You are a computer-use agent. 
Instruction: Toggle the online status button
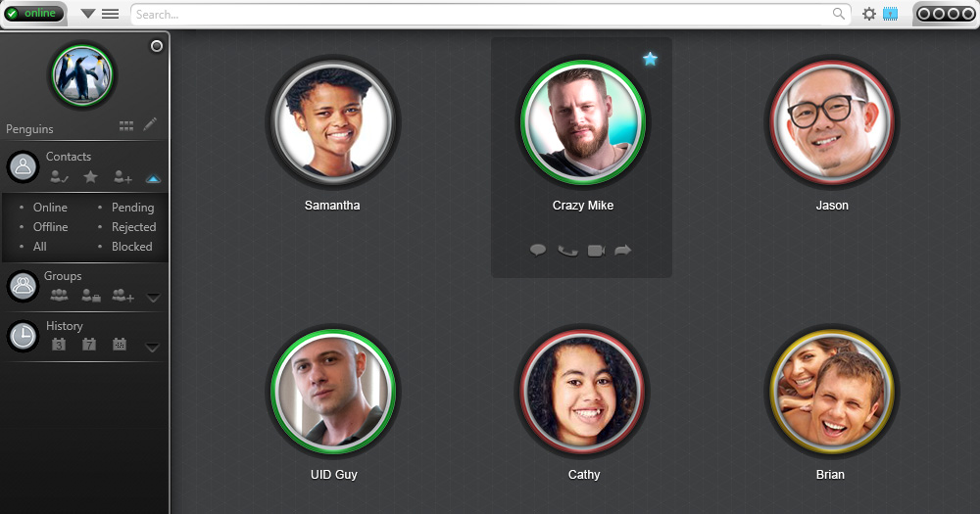pos(35,13)
